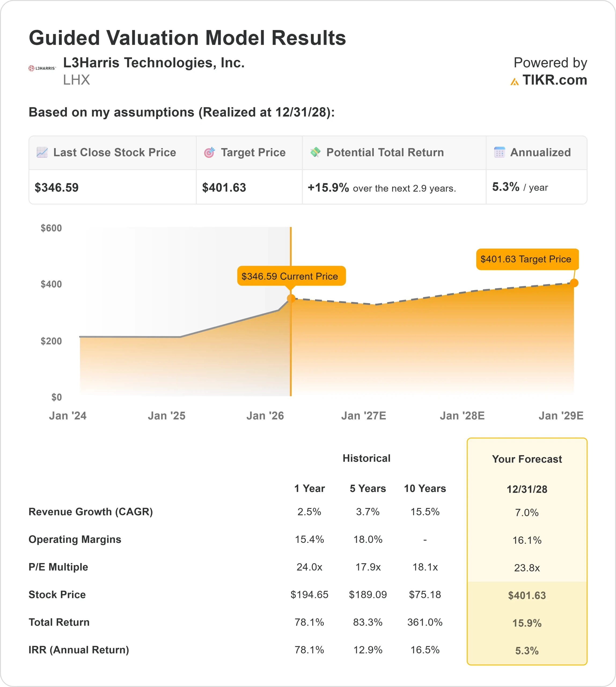This screenshot has width=616, height=687.
Task: Select the Your Forecast panel header
Action: (527, 459)
